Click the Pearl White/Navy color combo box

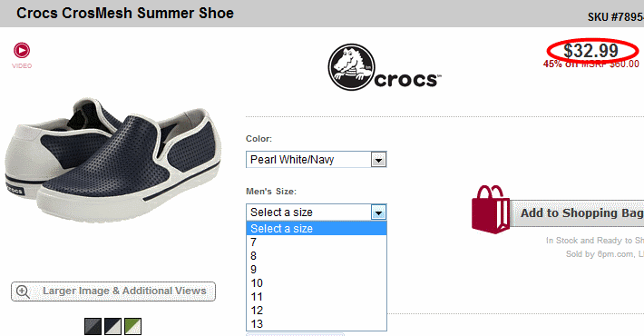click(x=317, y=160)
